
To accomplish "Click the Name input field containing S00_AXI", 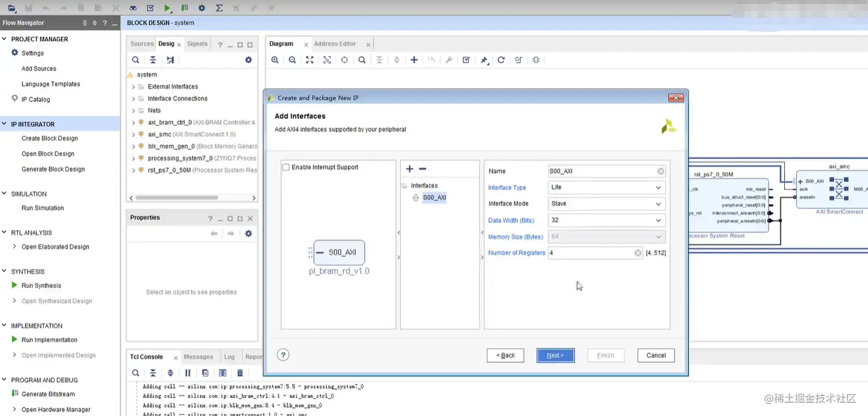I will pos(607,171).
